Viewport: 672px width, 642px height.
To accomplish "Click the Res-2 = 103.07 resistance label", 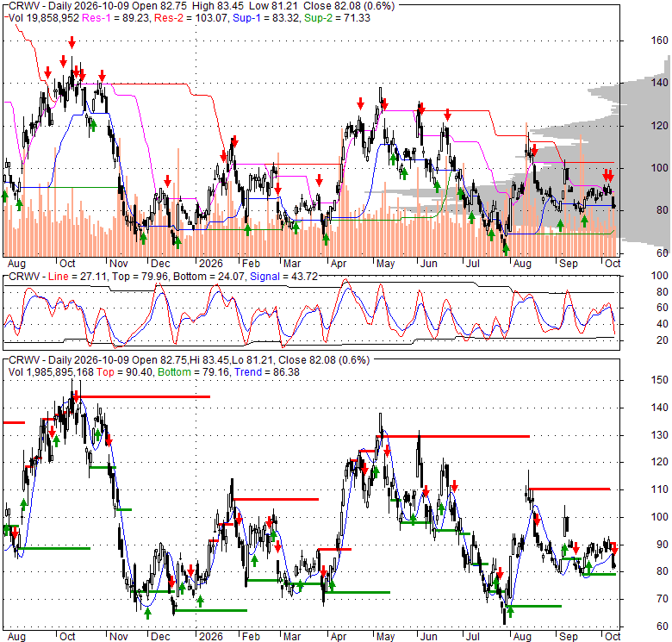I will pos(190,18).
